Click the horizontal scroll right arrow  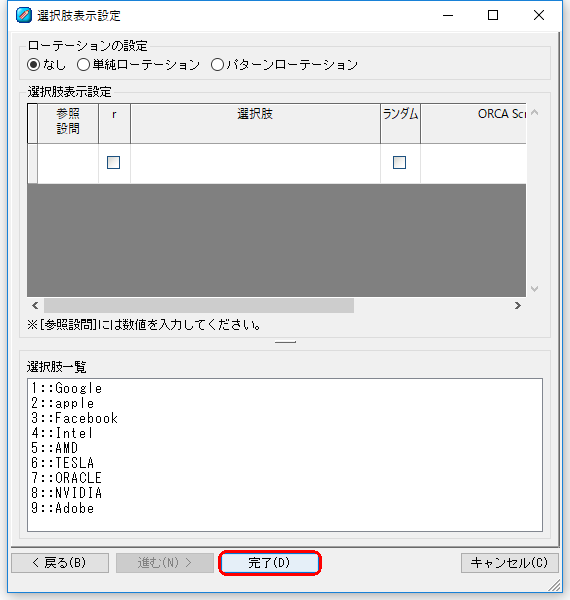(518, 305)
